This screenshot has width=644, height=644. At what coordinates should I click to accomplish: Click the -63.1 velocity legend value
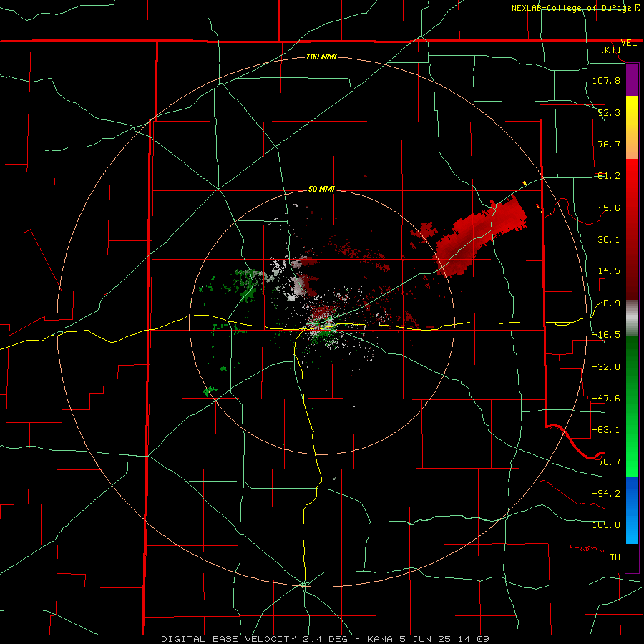(606, 430)
